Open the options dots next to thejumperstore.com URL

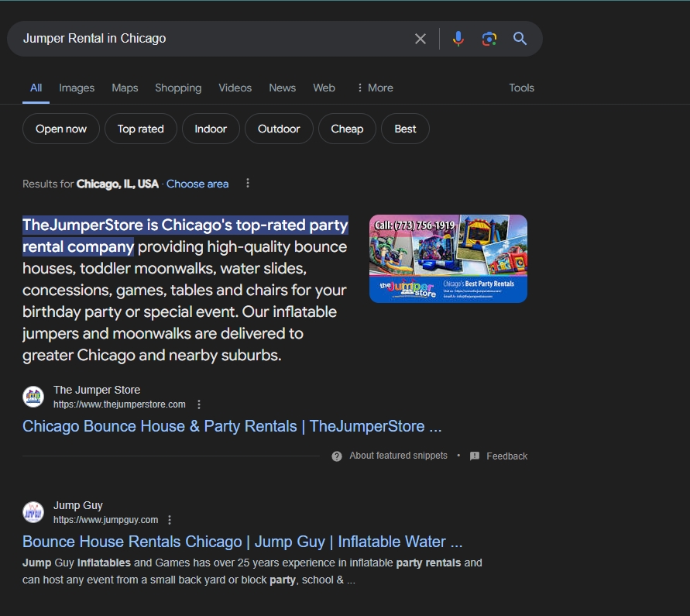199,404
